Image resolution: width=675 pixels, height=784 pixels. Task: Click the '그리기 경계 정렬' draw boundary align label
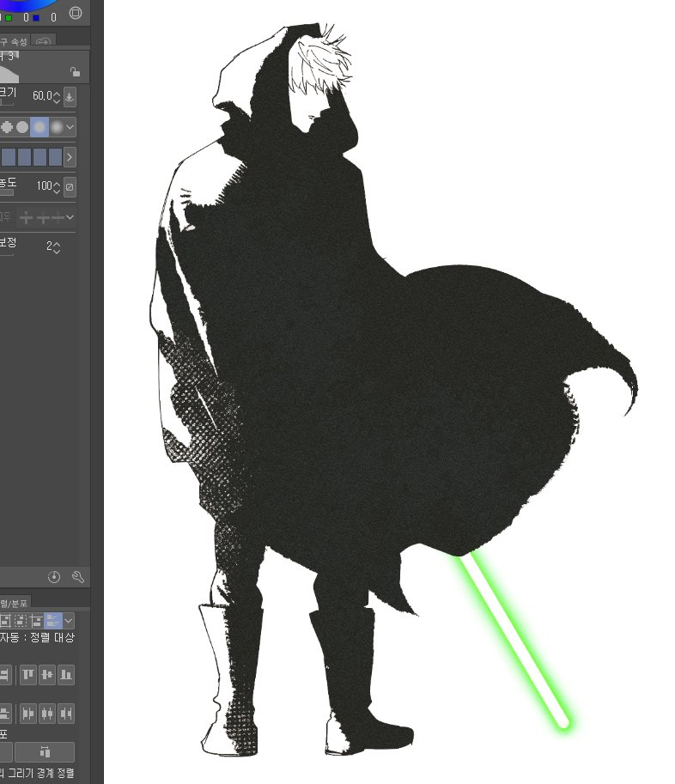coord(40,773)
